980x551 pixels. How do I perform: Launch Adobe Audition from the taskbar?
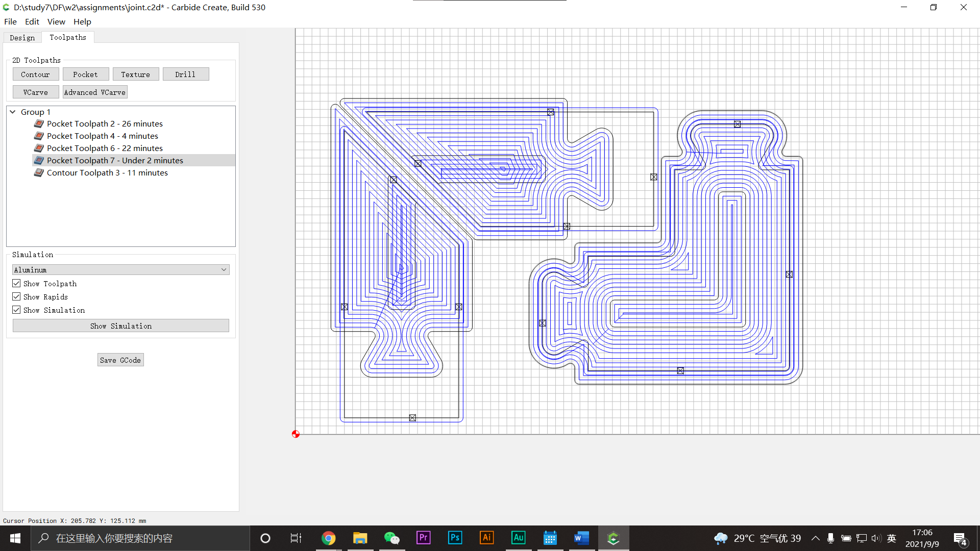pyautogui.click(x=518, y=538)
